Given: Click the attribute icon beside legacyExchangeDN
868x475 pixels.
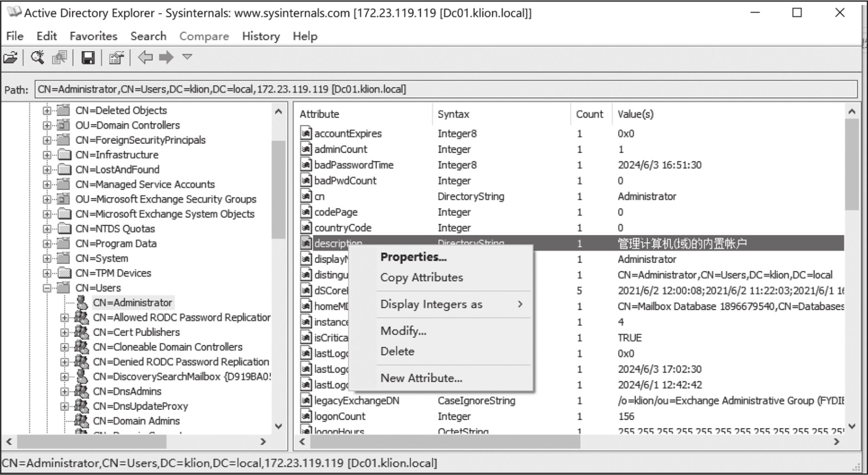Looking at the screenshot, I should click(x=306, y=400).
